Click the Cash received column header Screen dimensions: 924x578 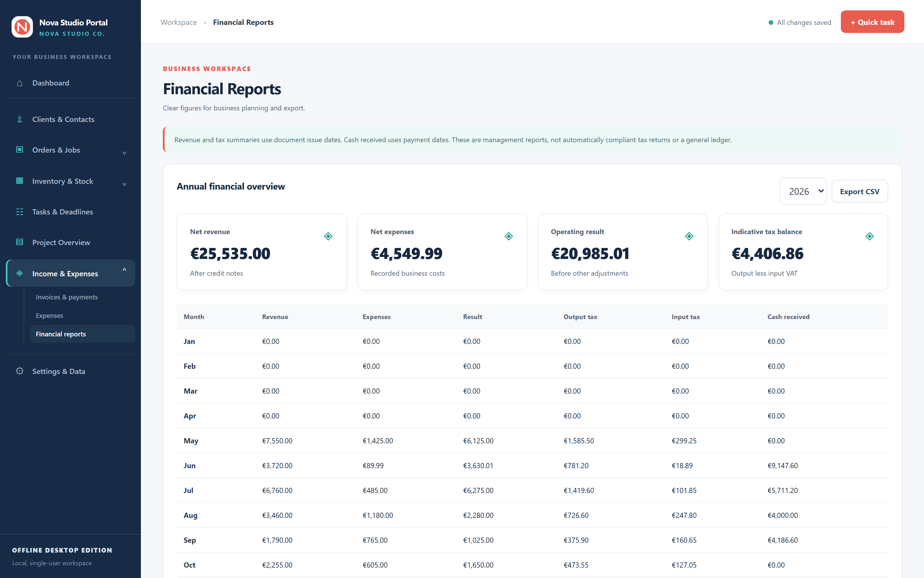(x=789, y=316)
